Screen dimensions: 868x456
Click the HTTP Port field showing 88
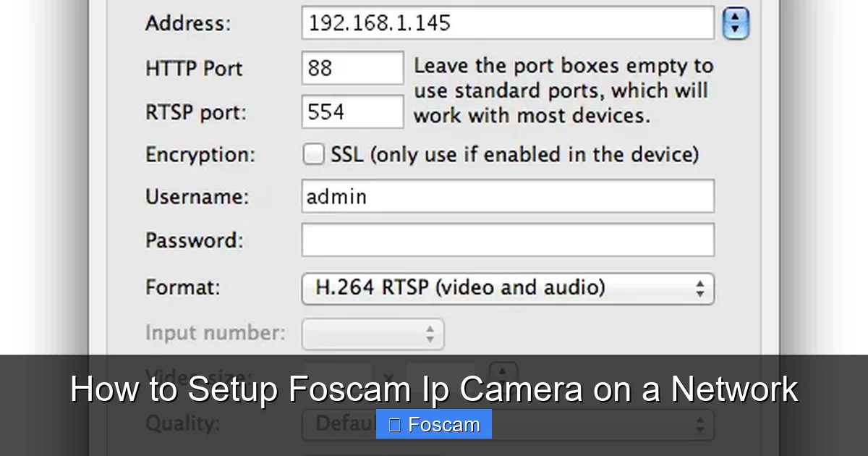[x=352, y=67]
